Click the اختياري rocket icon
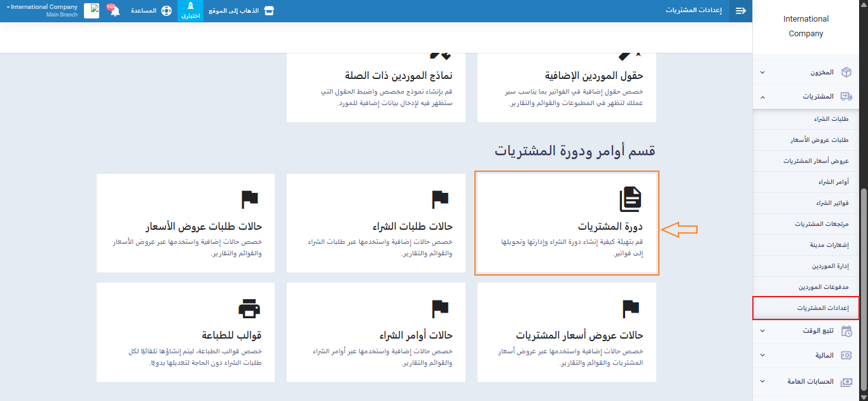This screenshot has height=401, width=868. click(190, 7)
